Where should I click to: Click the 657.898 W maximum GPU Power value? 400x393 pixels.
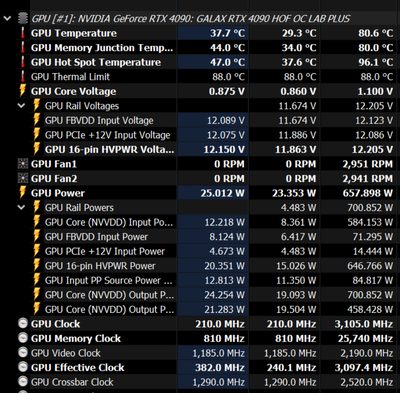(x=368, y=193)
